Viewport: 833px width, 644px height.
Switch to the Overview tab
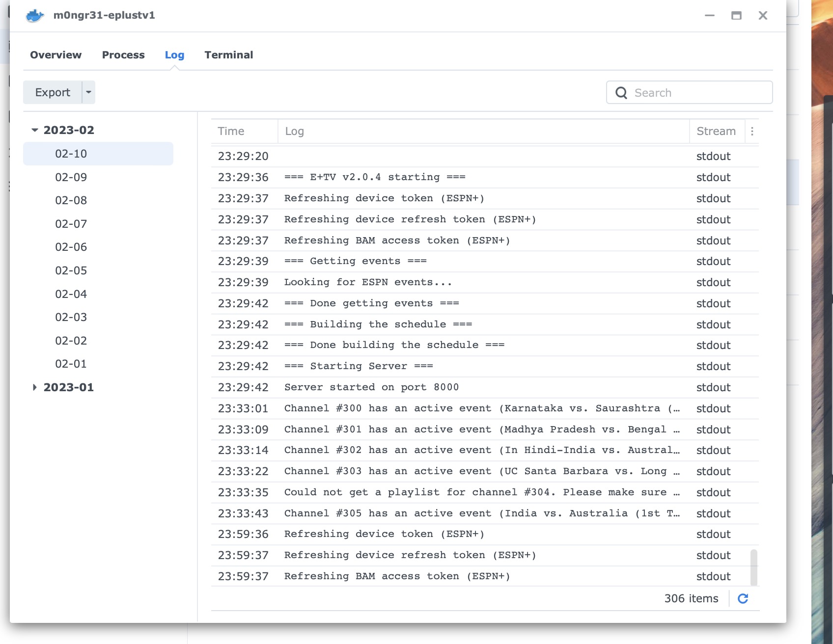[x=56, y=55]
